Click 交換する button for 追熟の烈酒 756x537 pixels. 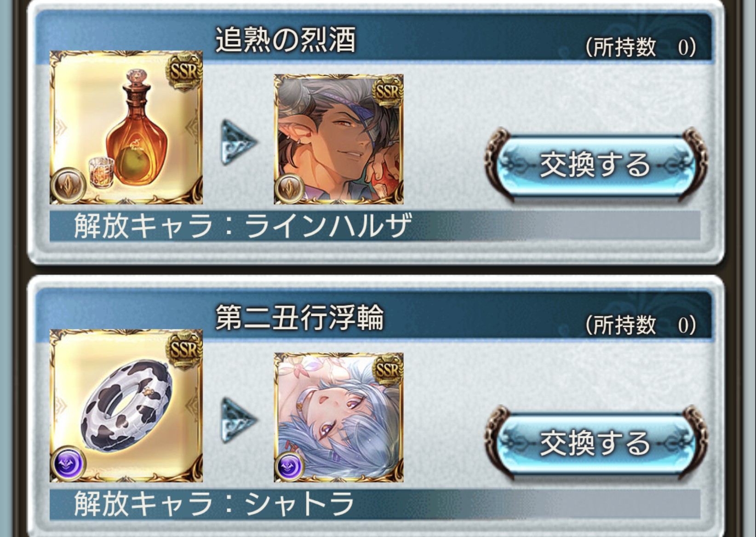(x=595, y=165)
